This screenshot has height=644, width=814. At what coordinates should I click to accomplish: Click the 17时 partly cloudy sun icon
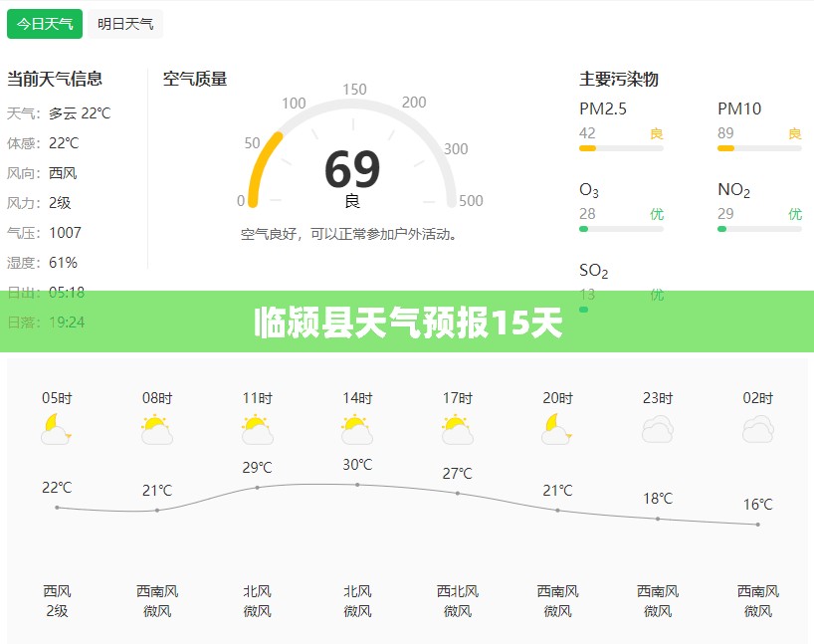pyautogui.click(x=458, y=429)
